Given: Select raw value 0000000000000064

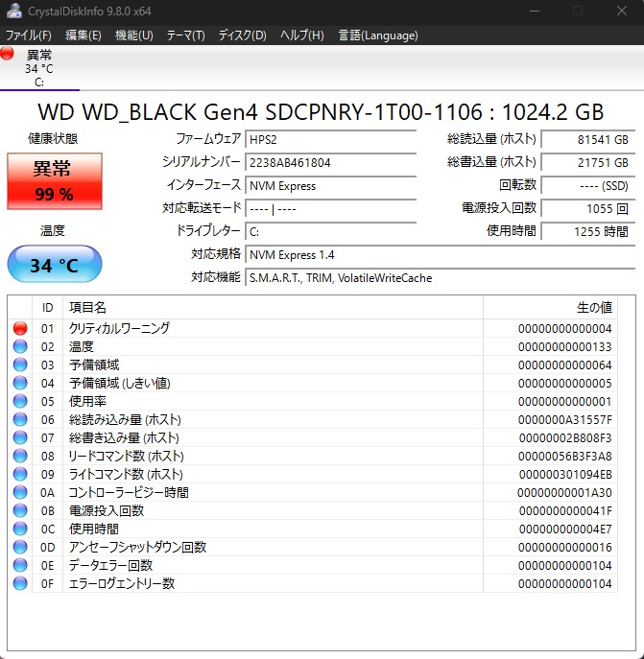Looking at the screenshot, I should (564, 365).
